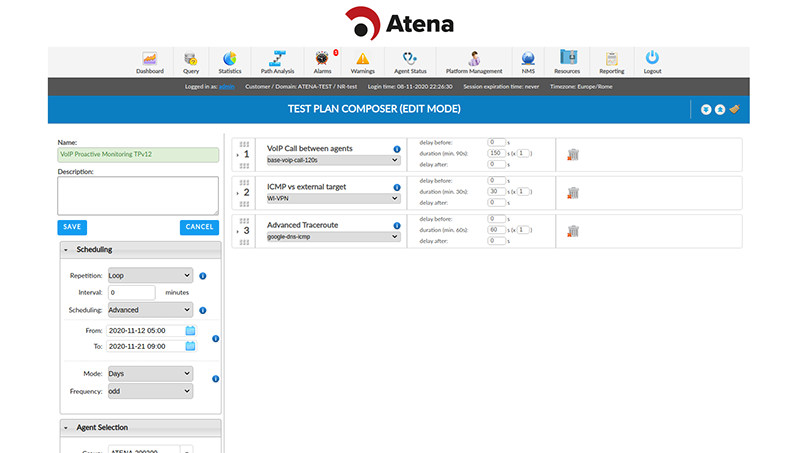Remove the Advanced Traceroute step
This screenshot has height=453, width=800.
573,231
